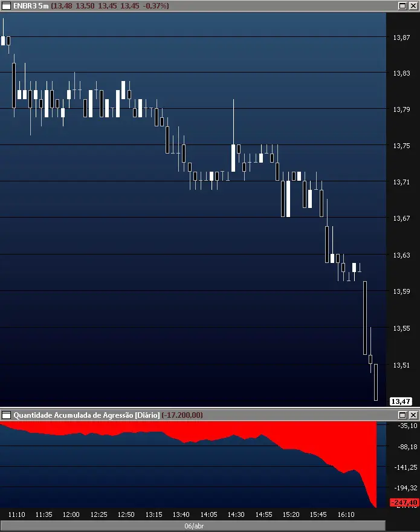This screenshot has width=420, height=532.
Task: Click the 13,79 price axis label
Action: tap(401, 109)
